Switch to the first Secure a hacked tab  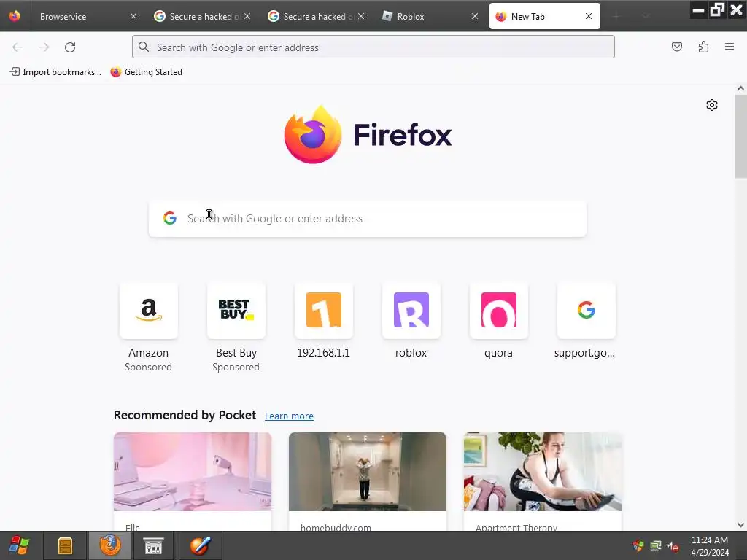(204, 16)
